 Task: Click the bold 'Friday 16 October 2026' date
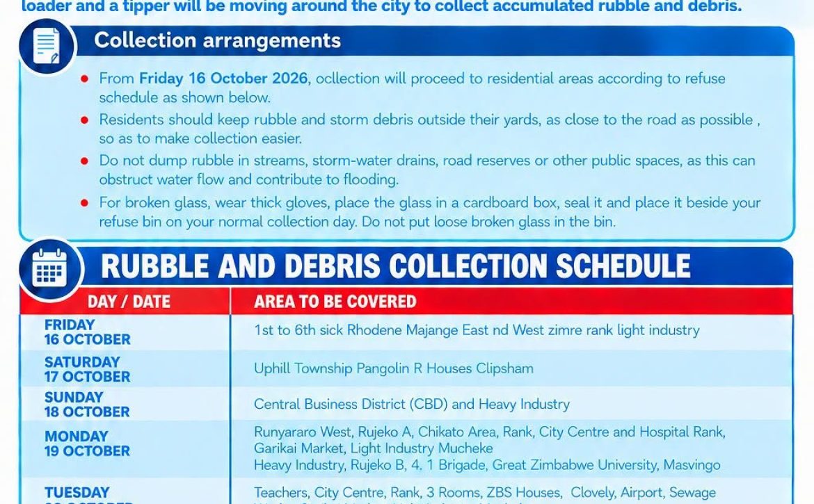click(x=223, y=79)
